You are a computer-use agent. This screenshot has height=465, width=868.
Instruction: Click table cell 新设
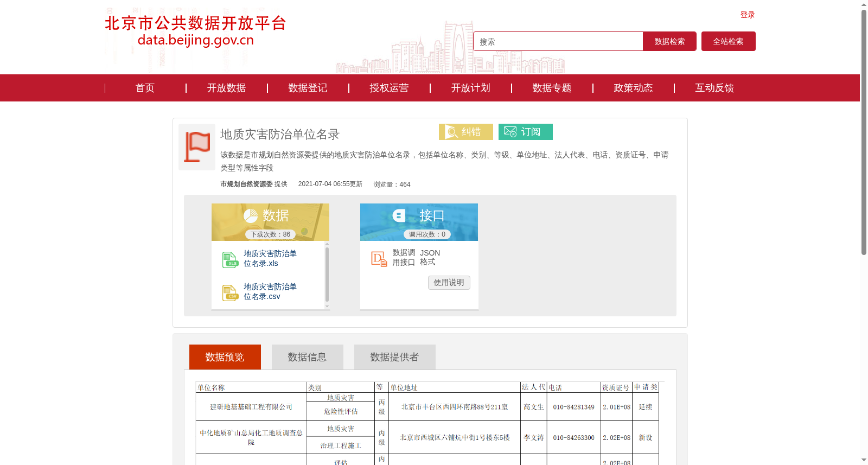click(x=646, y=437)
